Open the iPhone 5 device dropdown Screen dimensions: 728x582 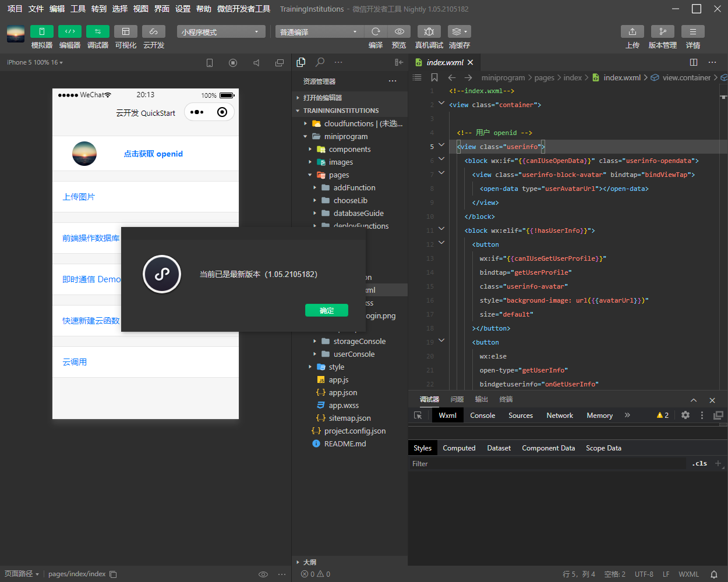35,62
